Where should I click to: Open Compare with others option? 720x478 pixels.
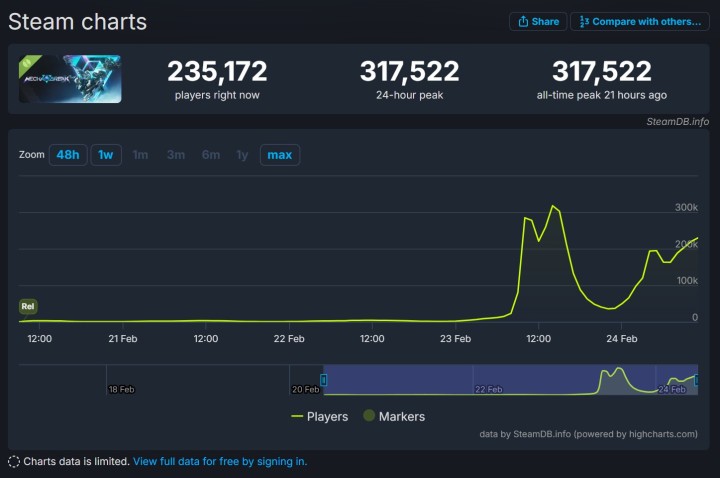[640, 22]
